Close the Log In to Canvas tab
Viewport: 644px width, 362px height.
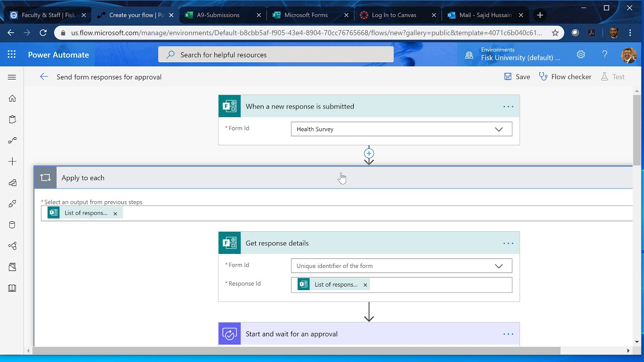coord(434,15)
